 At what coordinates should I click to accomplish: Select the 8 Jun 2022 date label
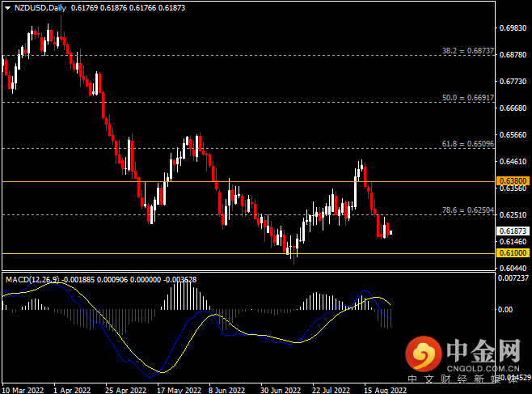point(226,390)
